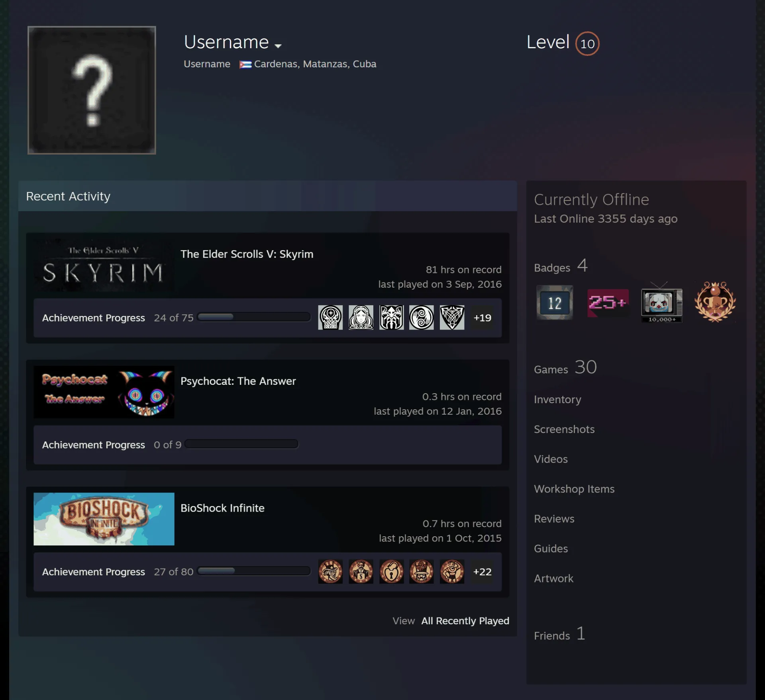
Task: Open the fourth BioShock Infinite achievement icon
Action: 422,571
